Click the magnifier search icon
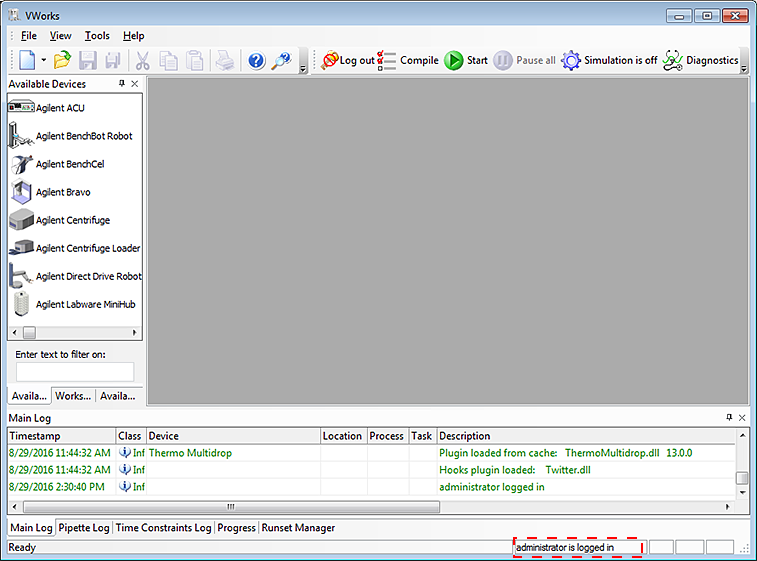Viewport: 757px width, 561px height. click(282, 60)
